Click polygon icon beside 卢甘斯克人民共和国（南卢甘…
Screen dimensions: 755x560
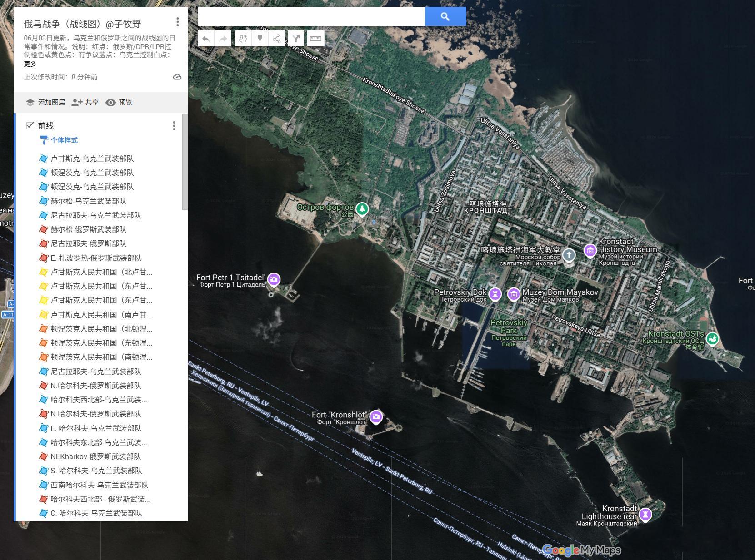point(44,314)
